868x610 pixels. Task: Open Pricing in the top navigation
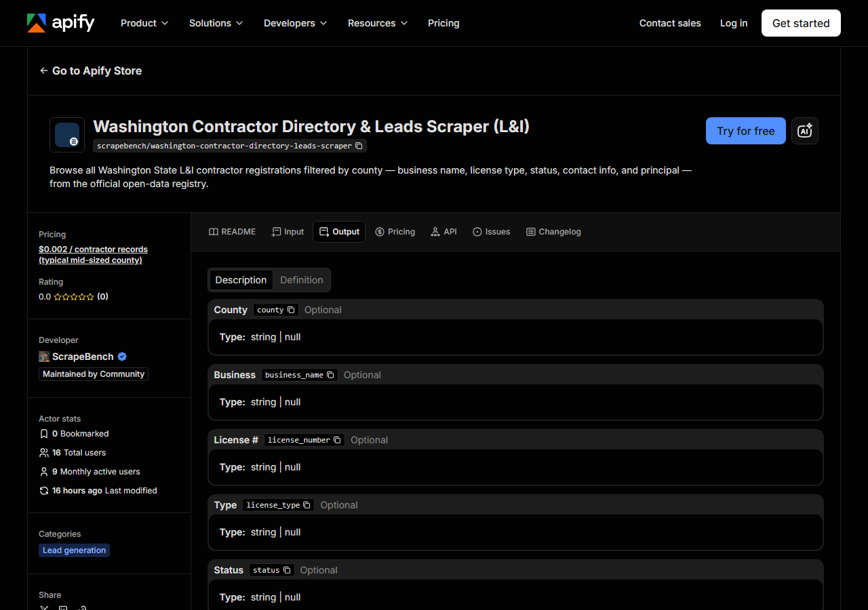[443, 23]
